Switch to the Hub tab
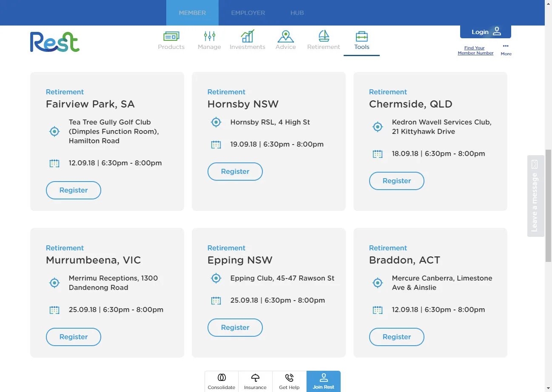Viewport: 552px width, 392px height. pos(297,13)
